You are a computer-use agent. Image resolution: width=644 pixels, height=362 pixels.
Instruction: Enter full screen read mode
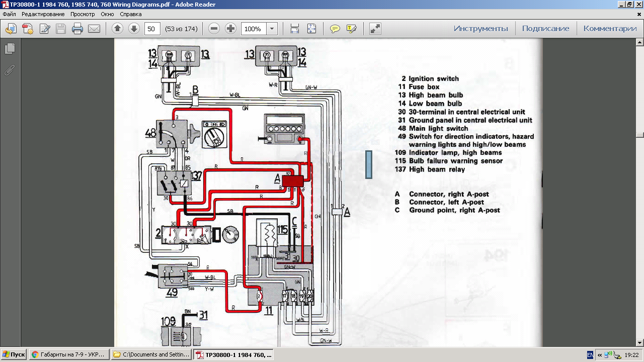375,29
